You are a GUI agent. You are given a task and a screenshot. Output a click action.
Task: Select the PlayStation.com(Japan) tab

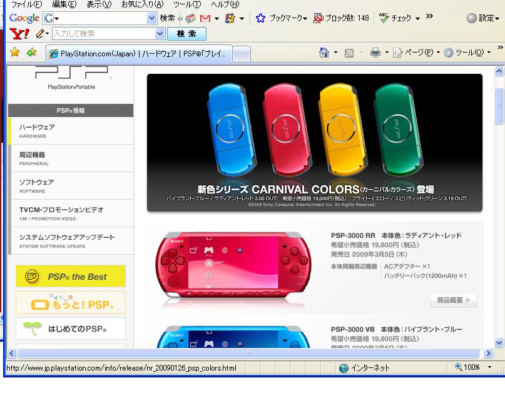[x=139, y=53]
